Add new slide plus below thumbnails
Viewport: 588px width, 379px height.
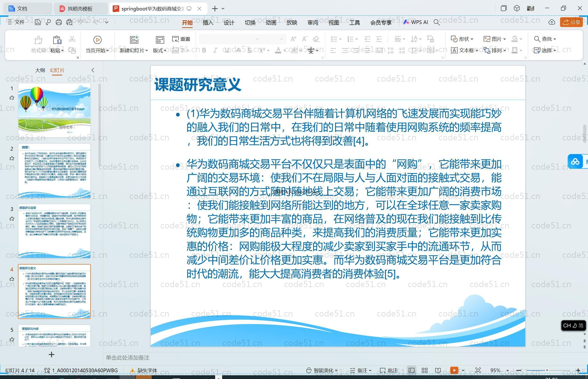[52, 355]
